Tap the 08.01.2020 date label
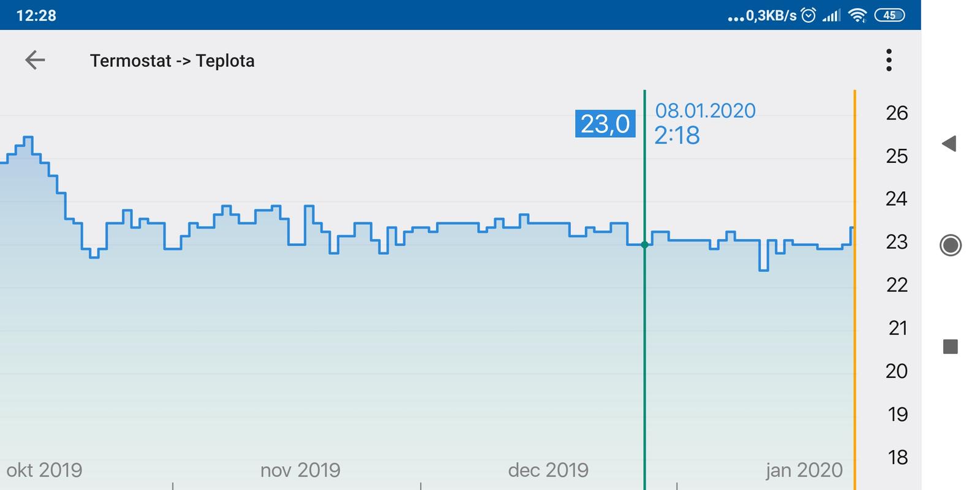980x490 pixels. [x=705, y=111]
